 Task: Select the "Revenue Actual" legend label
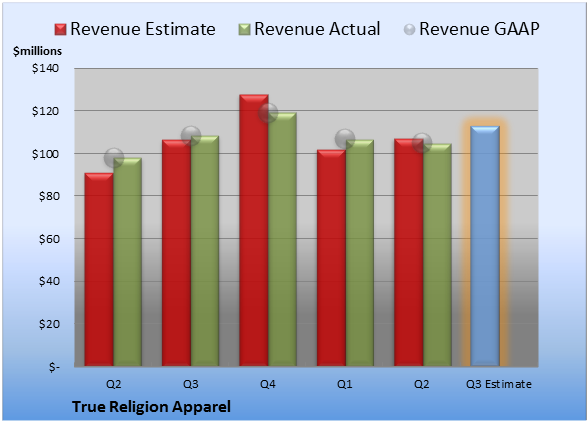pos(317,29)
